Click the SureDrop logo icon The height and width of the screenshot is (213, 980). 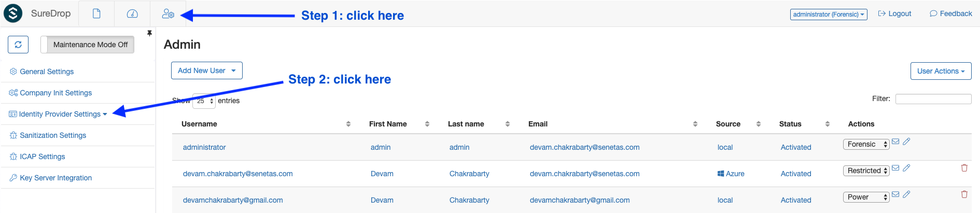click(13, 13)
